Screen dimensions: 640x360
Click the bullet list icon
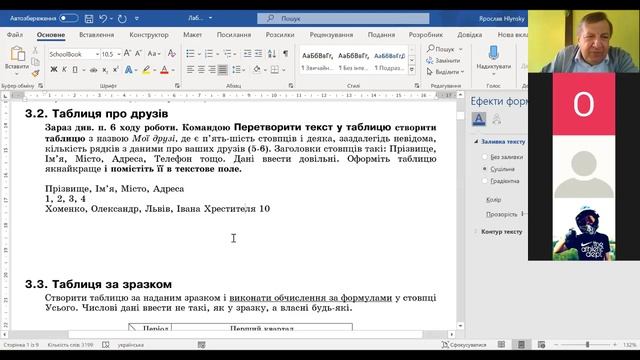coord(190,53)
